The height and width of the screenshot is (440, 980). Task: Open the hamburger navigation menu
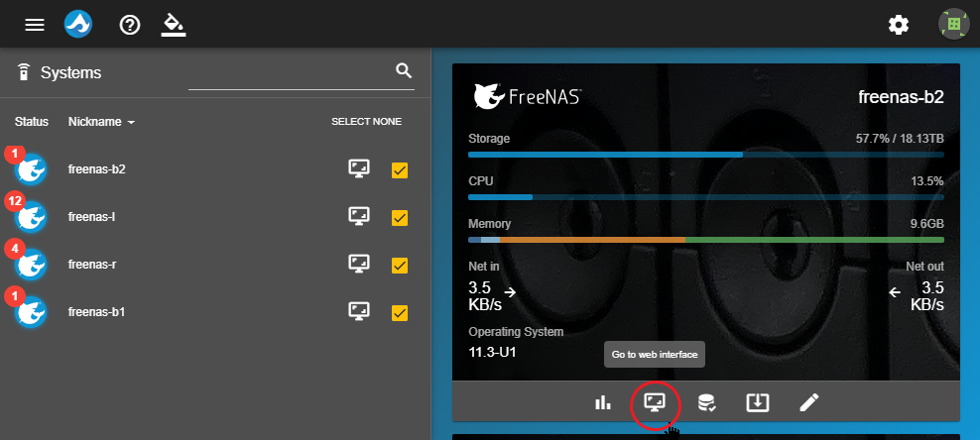pyautogui.click(x=35, y=25)
